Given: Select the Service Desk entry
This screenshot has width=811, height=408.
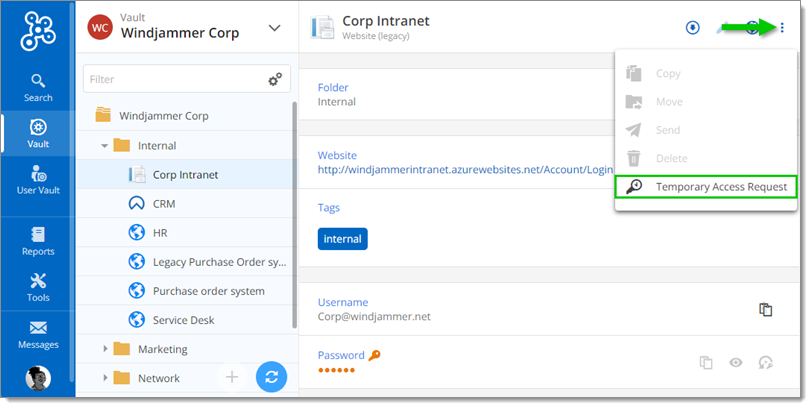Looking at the screenshot, I should [x=183, y=320].
